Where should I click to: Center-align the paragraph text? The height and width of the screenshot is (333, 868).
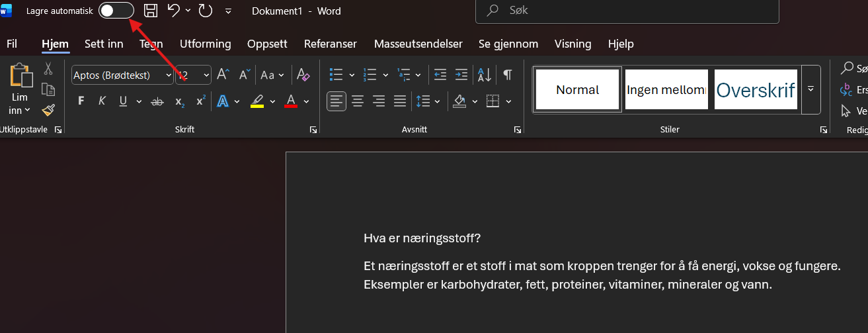358,101
